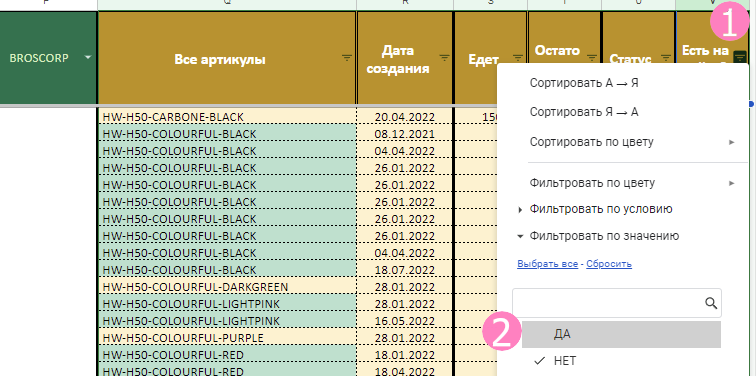Image resolution: width=756 pixels, height=376 pixels.
Task: Select date cell 08.12.2021
Action: [405, 134]
